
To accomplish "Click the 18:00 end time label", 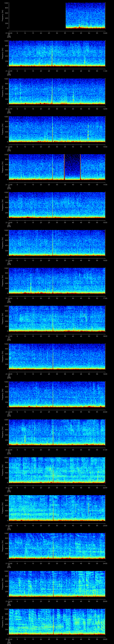I will click(x=105, y=336).
